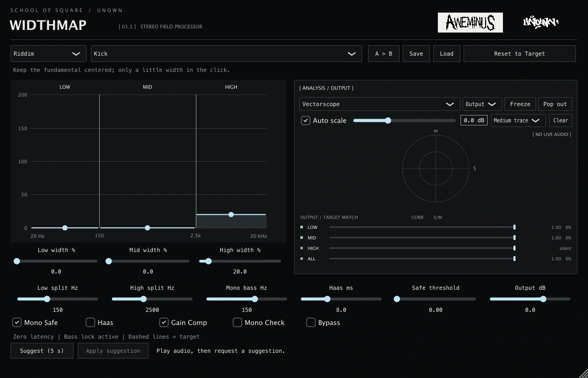Click the Low width % slider handle

(x=17, y=261)
